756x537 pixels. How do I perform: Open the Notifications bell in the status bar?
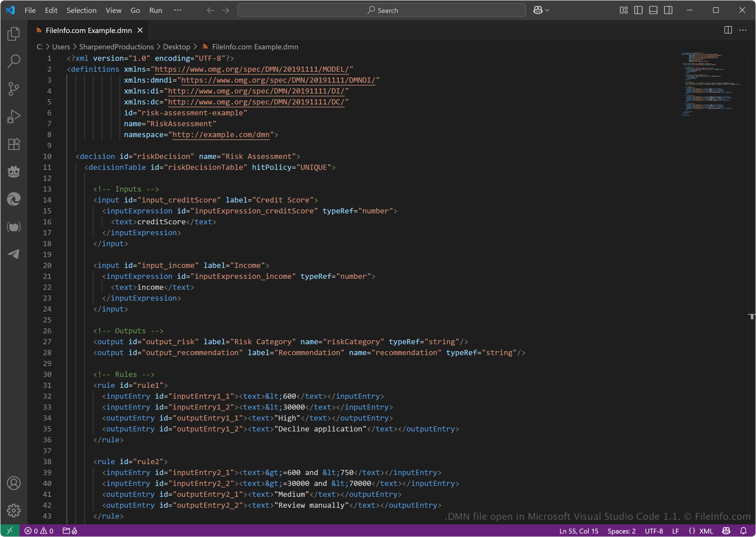click(743, 531)
